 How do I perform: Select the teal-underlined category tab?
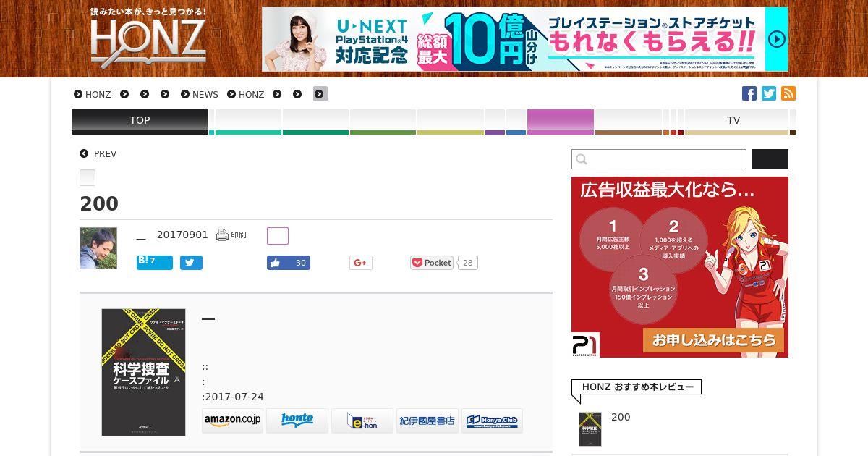(x=248, y=121)
